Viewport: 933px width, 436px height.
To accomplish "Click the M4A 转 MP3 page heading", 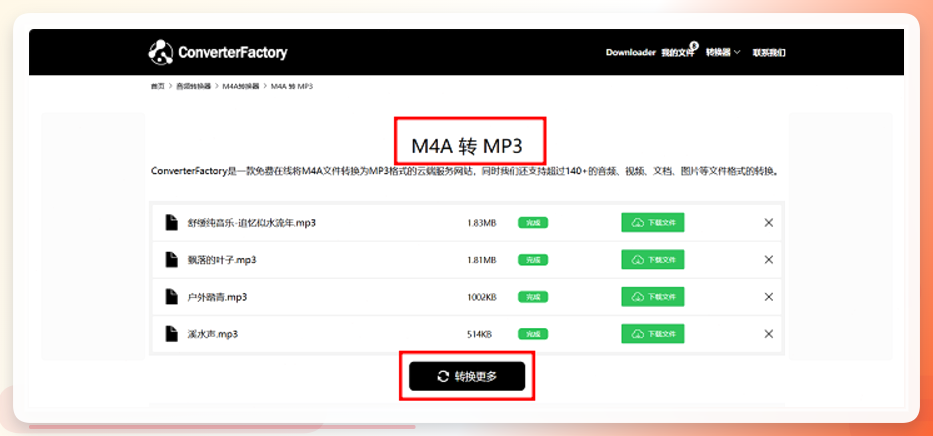I will (467, 146).
